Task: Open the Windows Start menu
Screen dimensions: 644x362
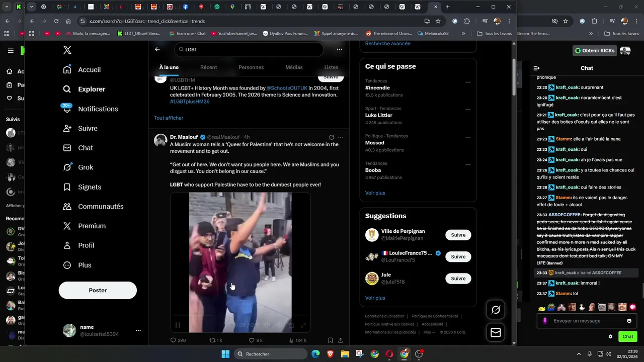Action: (x=225, y=354)
